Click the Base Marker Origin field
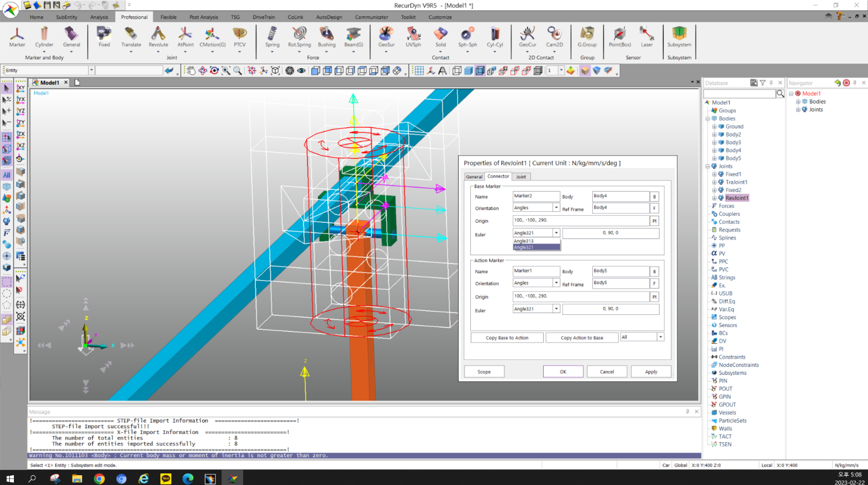Viewport: 868px width, 485px height. 581,221
